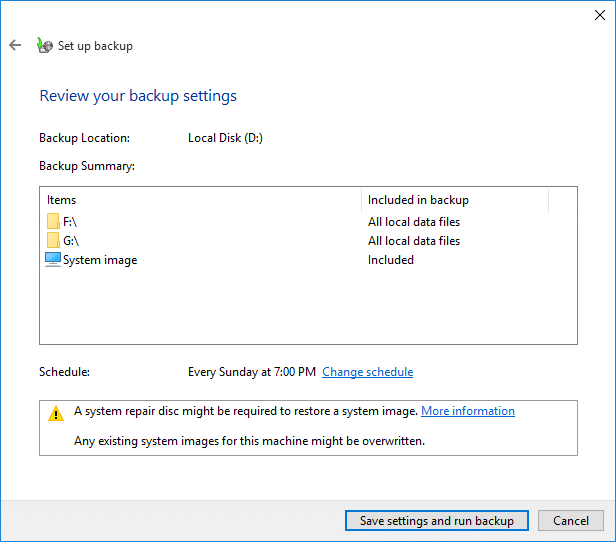
Task: Click the Local Disk (D:) location text
Action: (225, 138)
